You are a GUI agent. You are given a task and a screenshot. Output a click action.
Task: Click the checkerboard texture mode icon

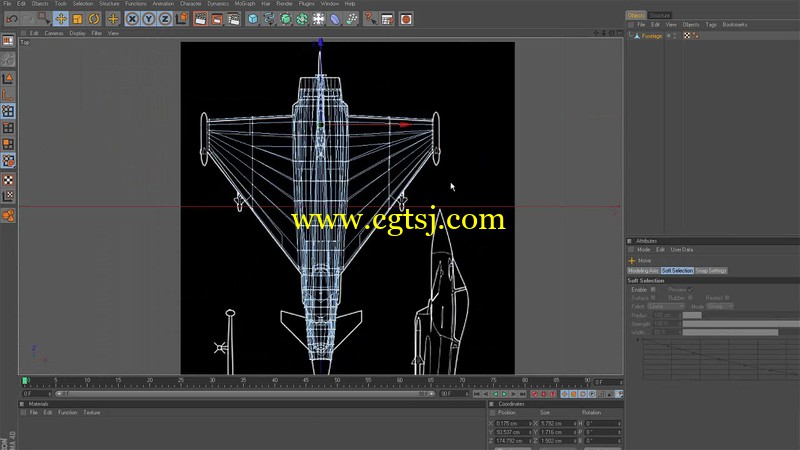click(x=8, y=180)
